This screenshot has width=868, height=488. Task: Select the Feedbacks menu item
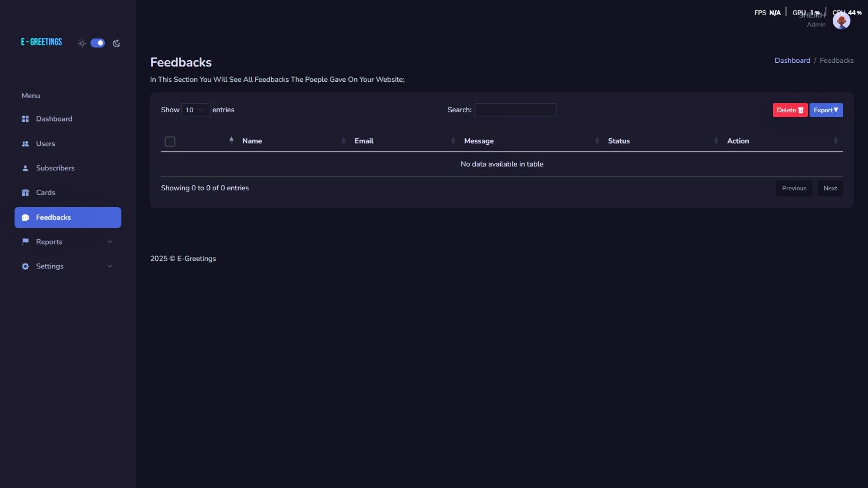point(68,217)
